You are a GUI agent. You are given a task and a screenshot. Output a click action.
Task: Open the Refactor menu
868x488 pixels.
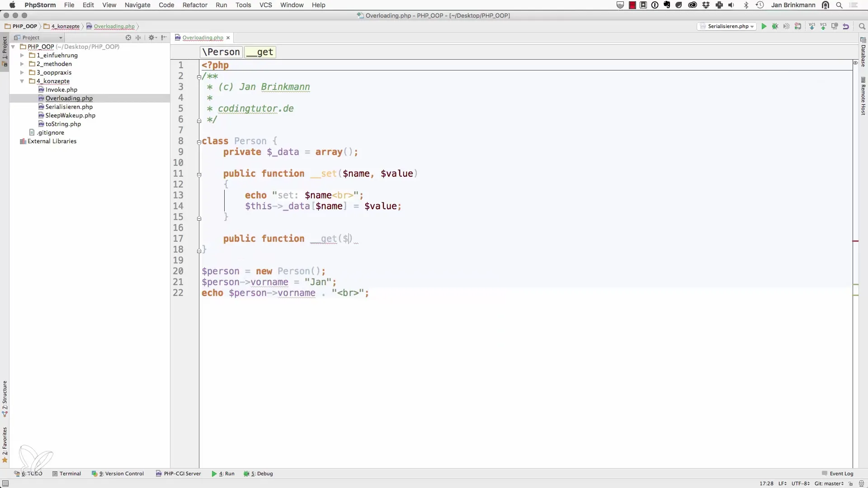pyautogui.click(x=195, y=5)
